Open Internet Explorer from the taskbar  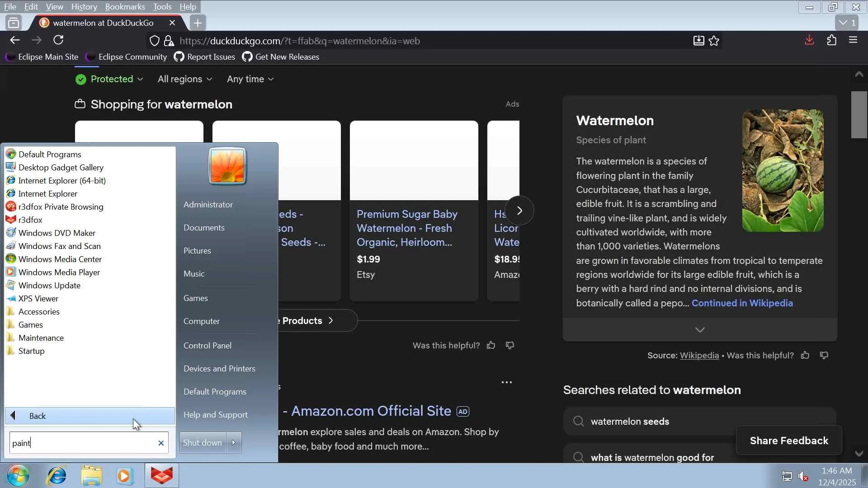57,476
